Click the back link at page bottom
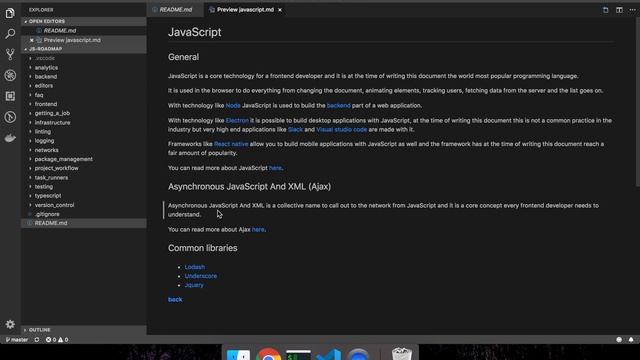The image size is (640, 360). [x=175, y=300]
